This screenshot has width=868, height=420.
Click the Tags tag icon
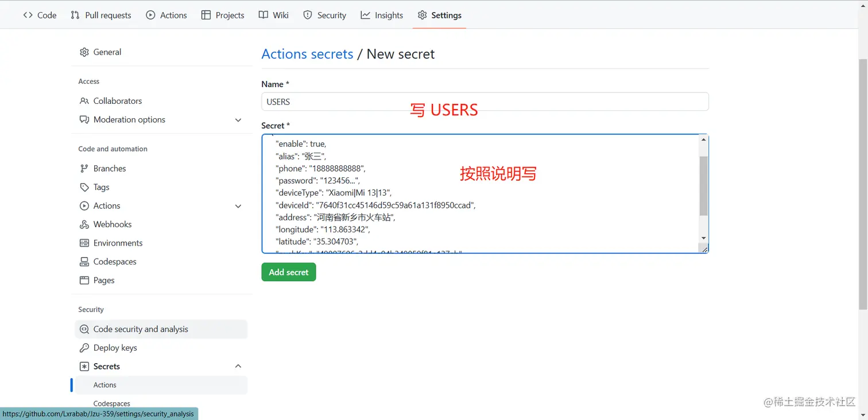84,188
